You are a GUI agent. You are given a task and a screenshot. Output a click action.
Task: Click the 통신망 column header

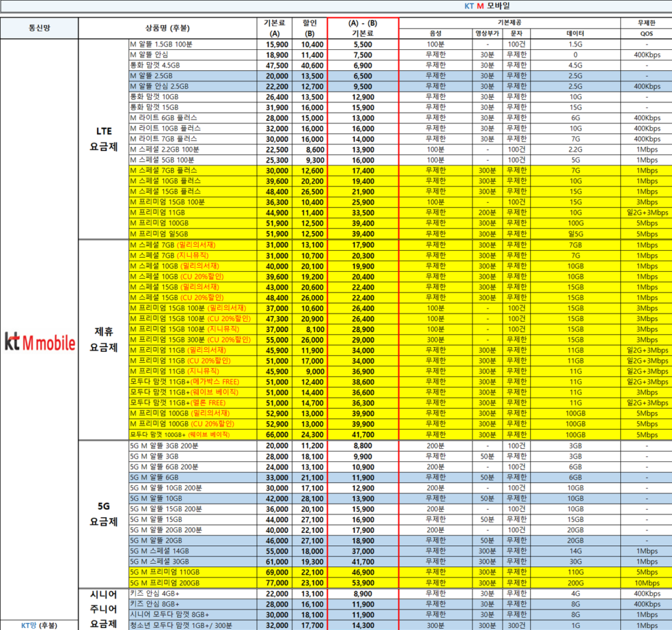[39, 28]
